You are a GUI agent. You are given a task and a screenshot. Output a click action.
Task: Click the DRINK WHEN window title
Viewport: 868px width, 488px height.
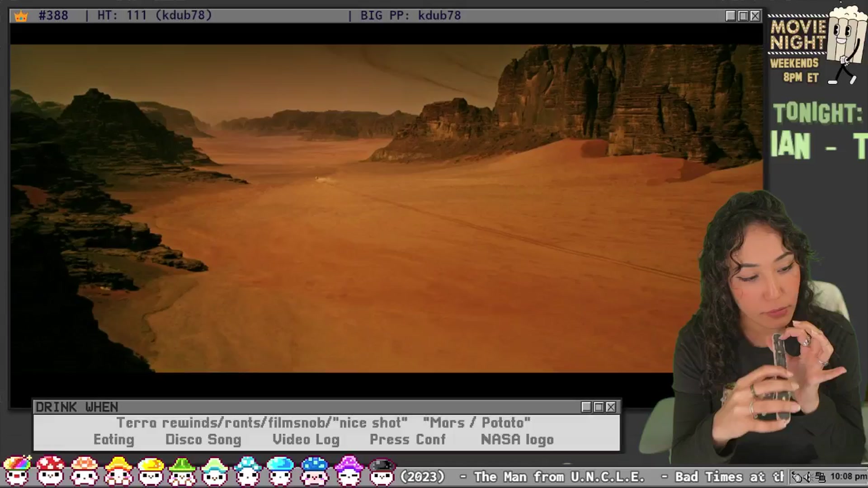click(77, 407)
